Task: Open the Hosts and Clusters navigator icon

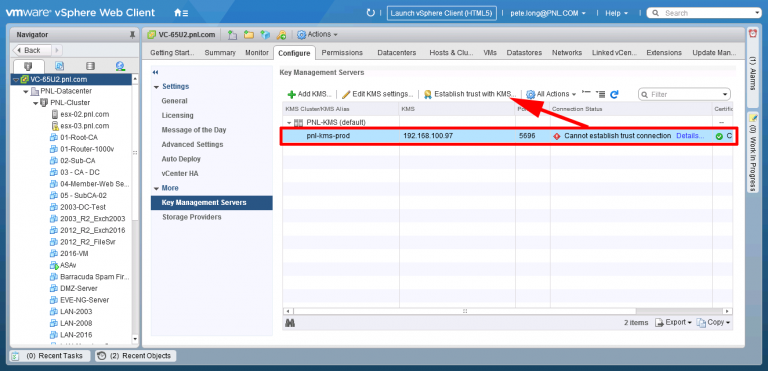Action: [28, 66]
